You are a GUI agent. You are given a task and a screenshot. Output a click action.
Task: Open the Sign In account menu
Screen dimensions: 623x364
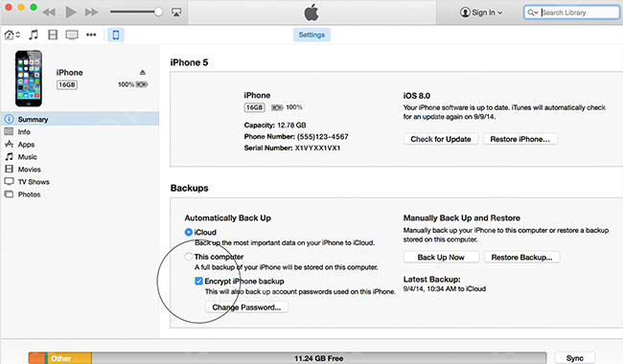coord(481,12)
